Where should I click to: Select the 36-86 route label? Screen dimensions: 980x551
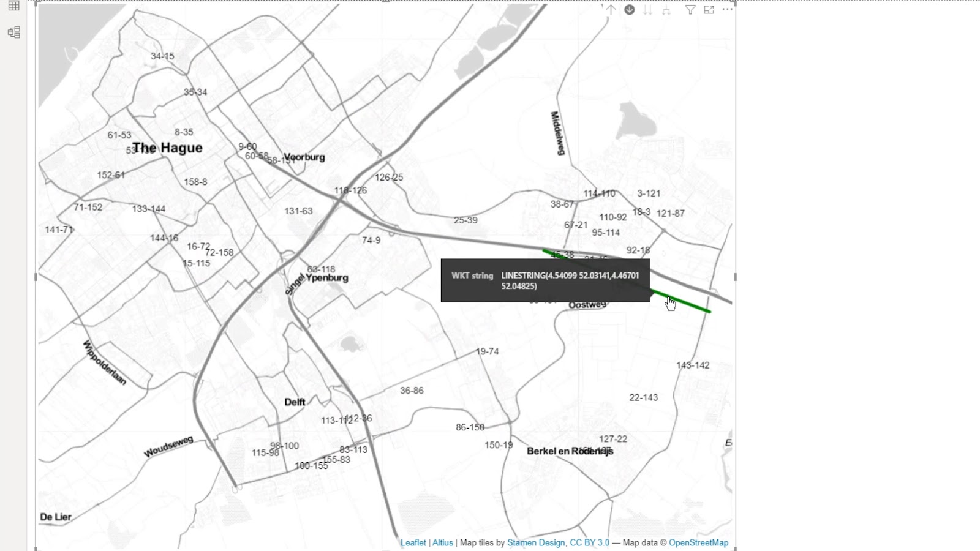pyautogui.click(x=412, y=391)
